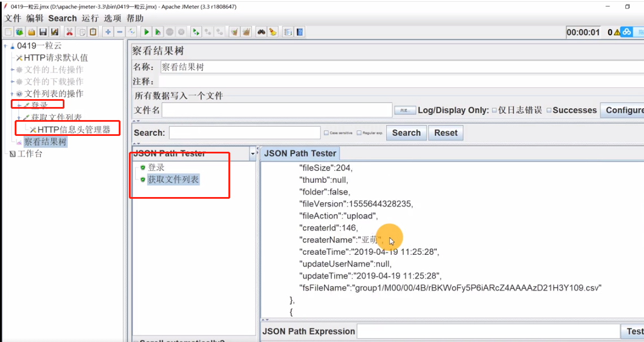Click the 浏览 browse button beside 文件名

(405, 110)
